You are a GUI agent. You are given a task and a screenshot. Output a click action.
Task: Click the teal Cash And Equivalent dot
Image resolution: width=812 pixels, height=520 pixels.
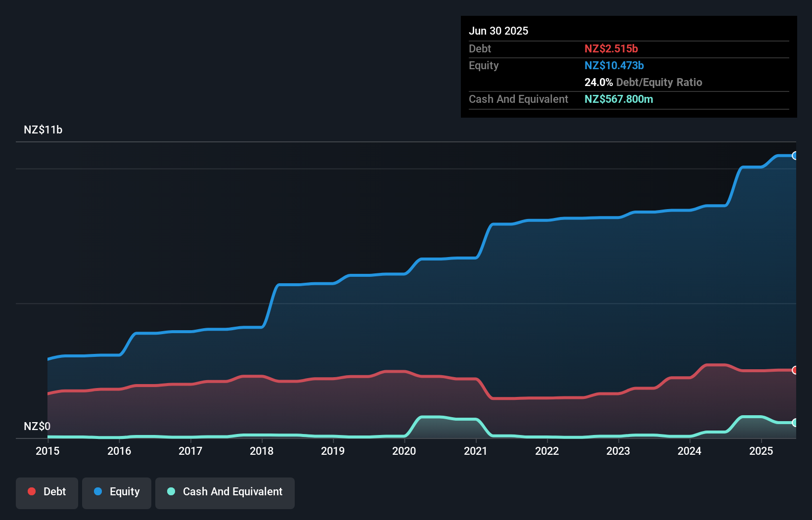tap(171, 492)
